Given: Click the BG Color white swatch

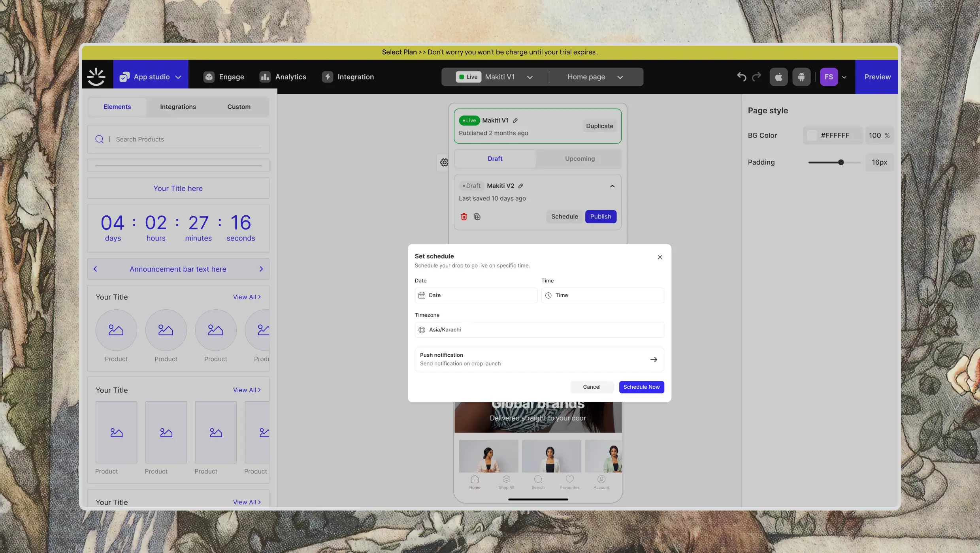Looking at the screenshot, I should 812,135.
